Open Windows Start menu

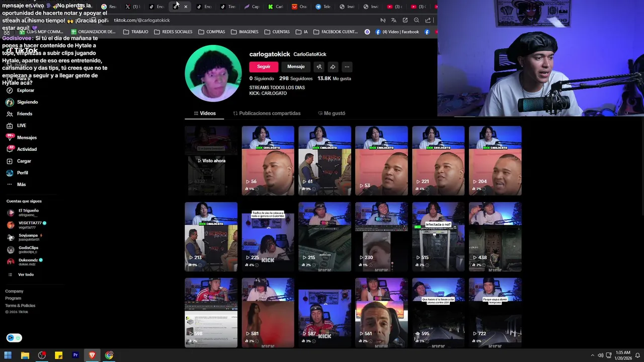pos(8,355)
